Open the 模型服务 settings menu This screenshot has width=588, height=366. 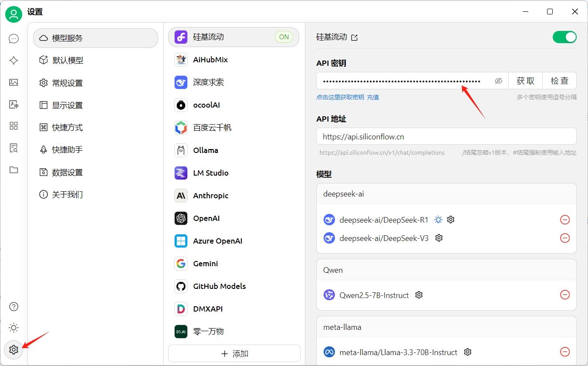coord(95,38)
